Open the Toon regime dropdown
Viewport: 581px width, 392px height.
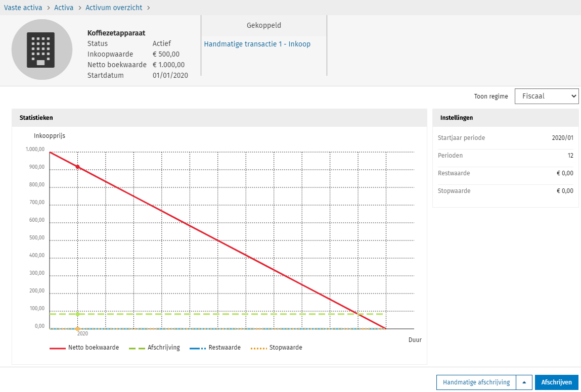click(546, 96)
